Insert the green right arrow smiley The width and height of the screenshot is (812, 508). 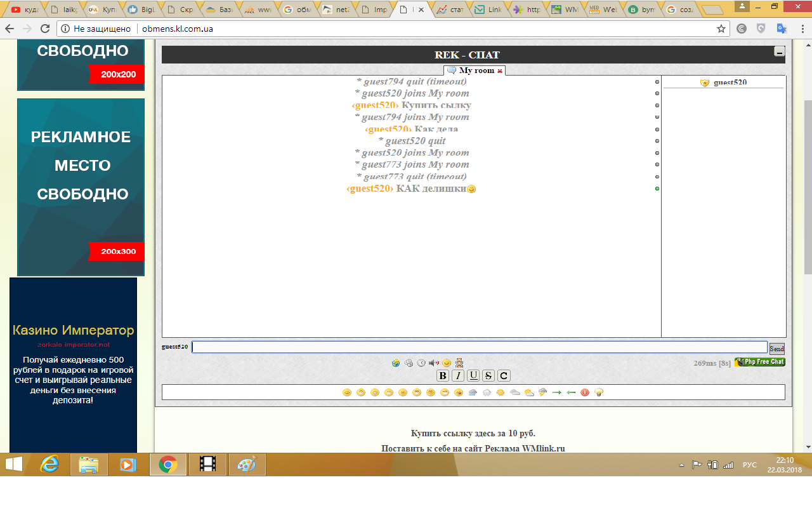[x=557, y=392]
